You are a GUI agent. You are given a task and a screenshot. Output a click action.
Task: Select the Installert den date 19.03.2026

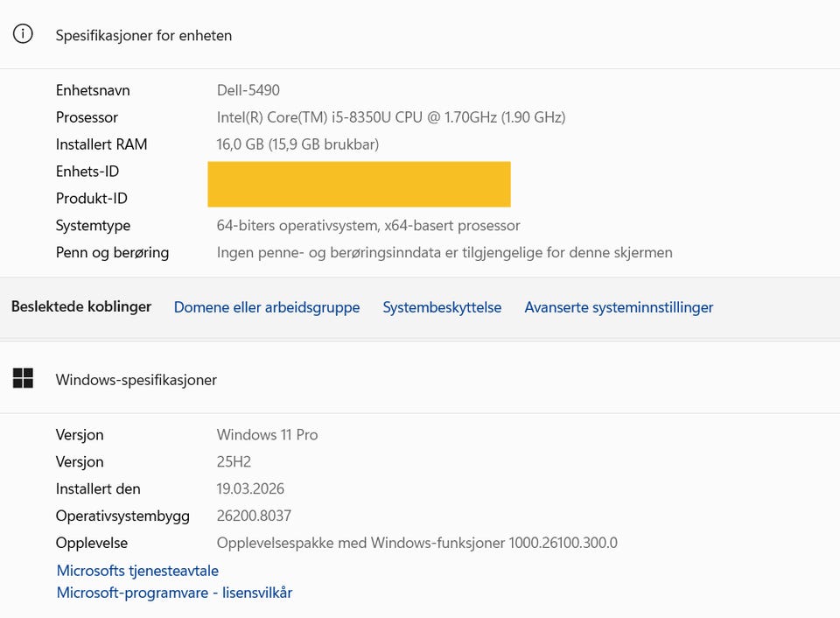[251, 488]
